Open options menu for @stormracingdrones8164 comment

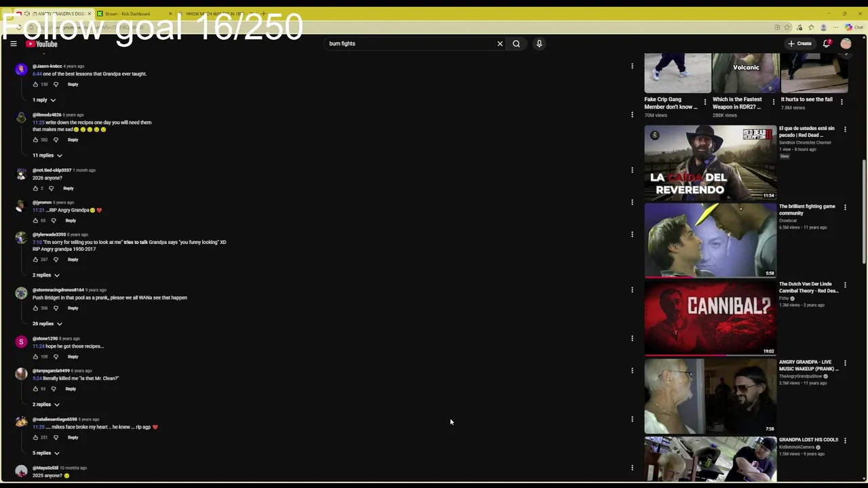pos(632,290)
